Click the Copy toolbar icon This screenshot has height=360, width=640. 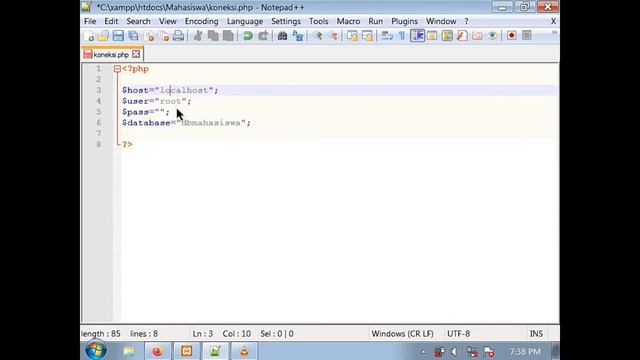tap(213, 36)
